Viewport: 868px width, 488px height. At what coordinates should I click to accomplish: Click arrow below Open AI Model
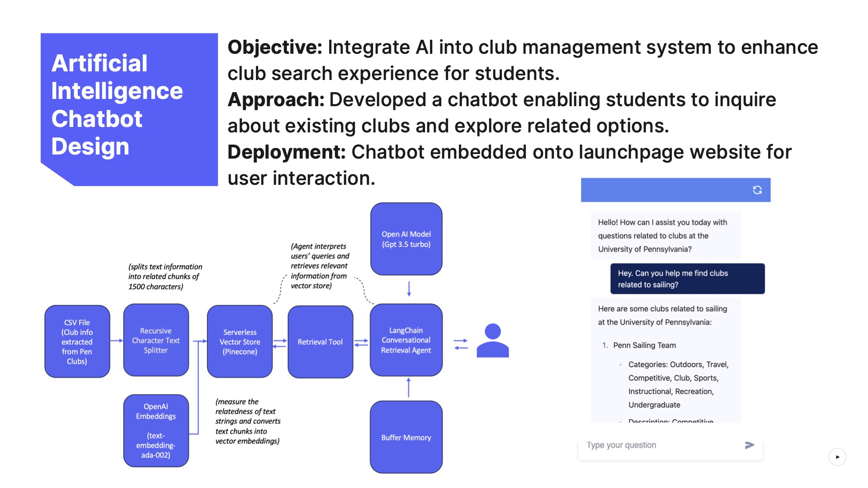(x=409, y=289)
